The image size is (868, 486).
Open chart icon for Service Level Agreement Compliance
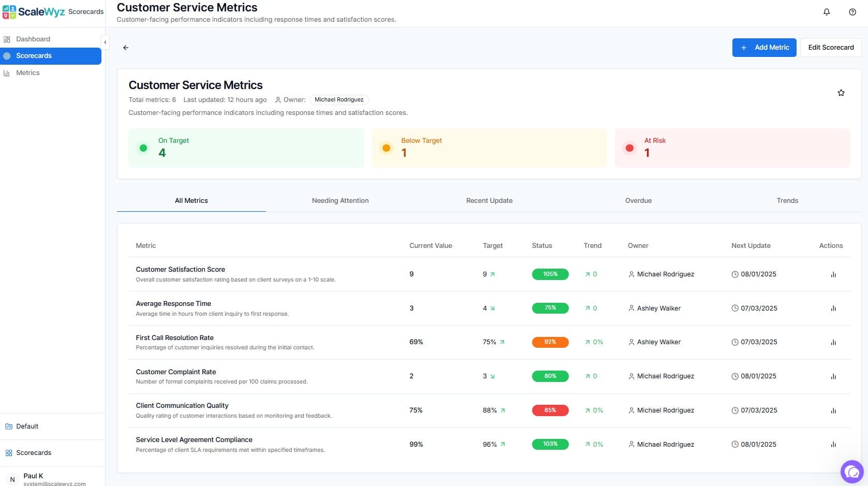click(x=833, y=444)
